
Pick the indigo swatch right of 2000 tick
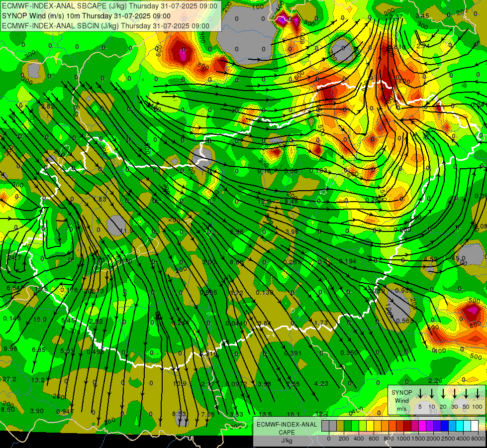point(437,426)
